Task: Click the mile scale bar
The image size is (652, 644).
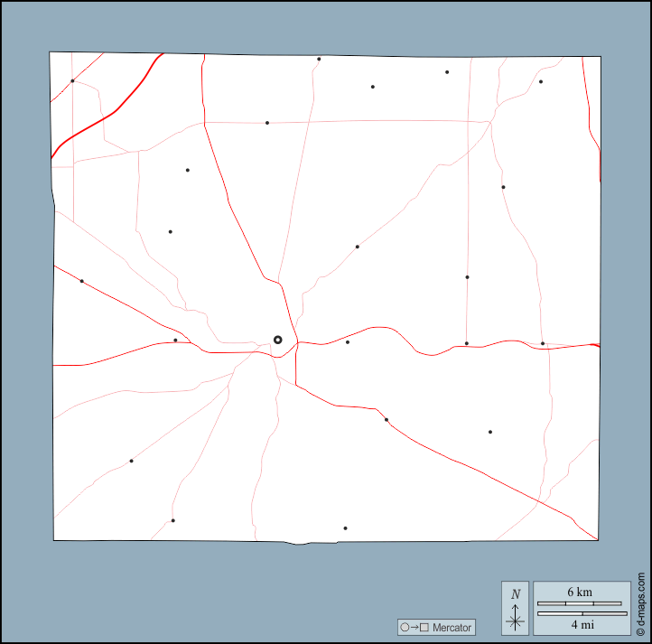Action: click(x=582, y=613)
